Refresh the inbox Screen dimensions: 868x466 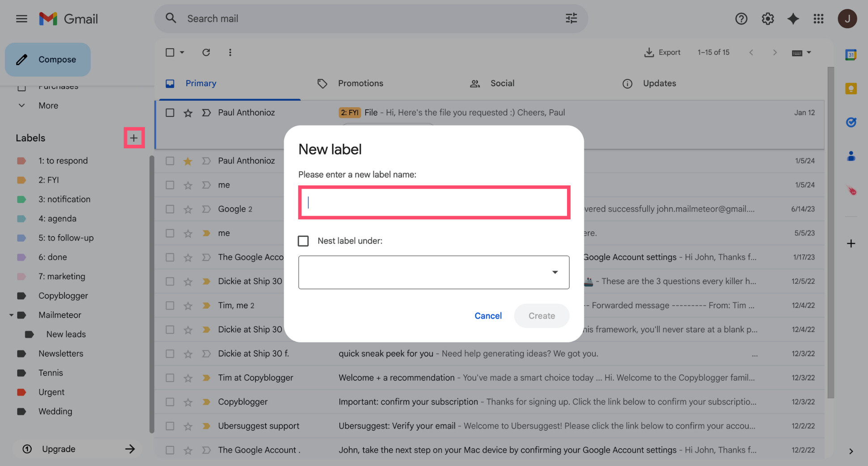[x=206, y=52]
